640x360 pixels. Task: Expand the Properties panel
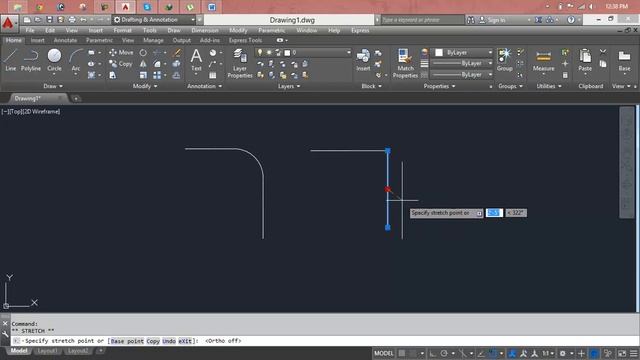click(x=439, y=86)
